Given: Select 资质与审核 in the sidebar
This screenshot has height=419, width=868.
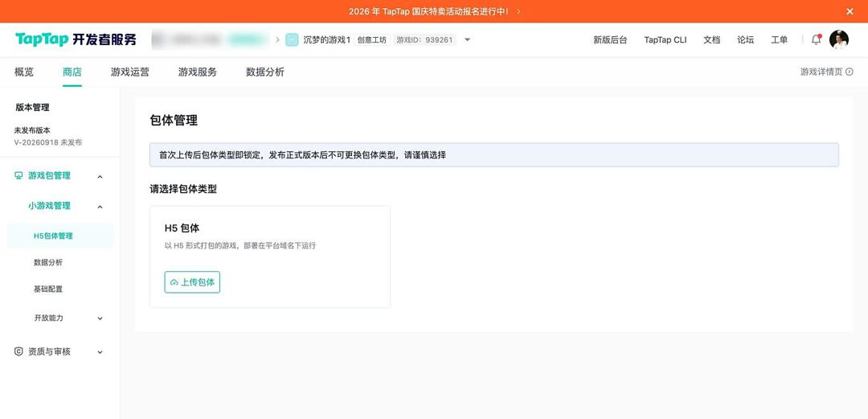Looking at the screenshot, I should pos(49,351).
